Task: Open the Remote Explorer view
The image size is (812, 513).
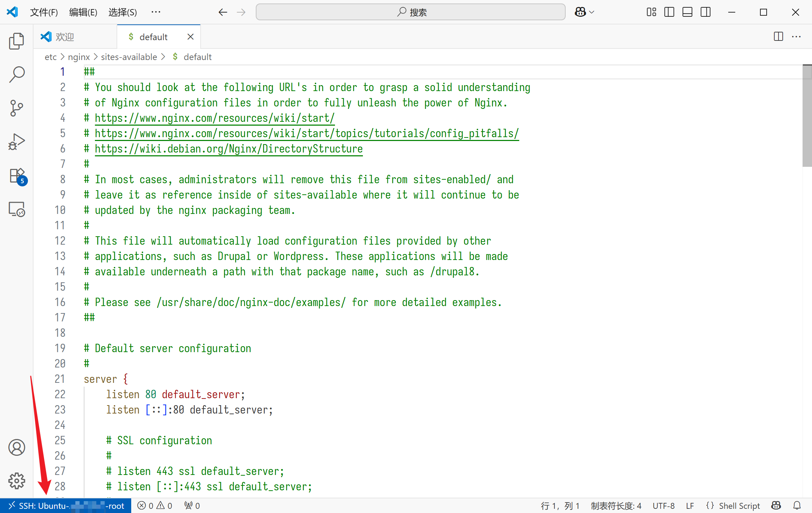Action: point(16,209)
